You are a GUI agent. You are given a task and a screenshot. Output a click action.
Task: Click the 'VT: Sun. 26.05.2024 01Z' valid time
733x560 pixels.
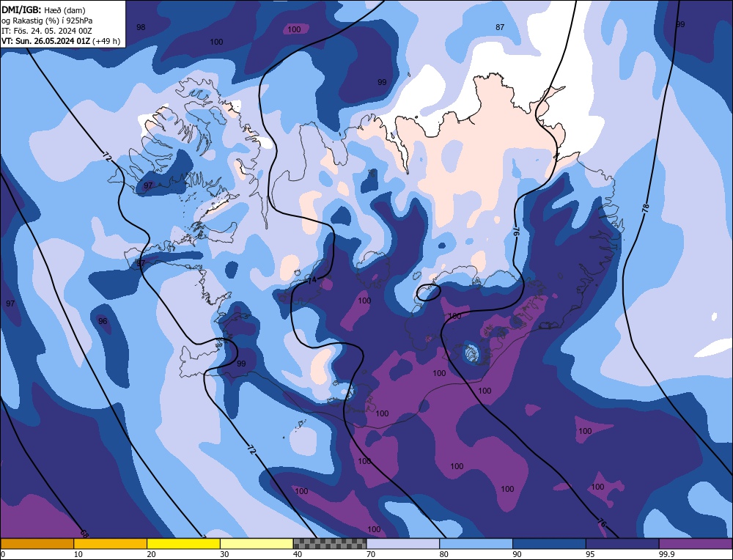coord(45,41)
